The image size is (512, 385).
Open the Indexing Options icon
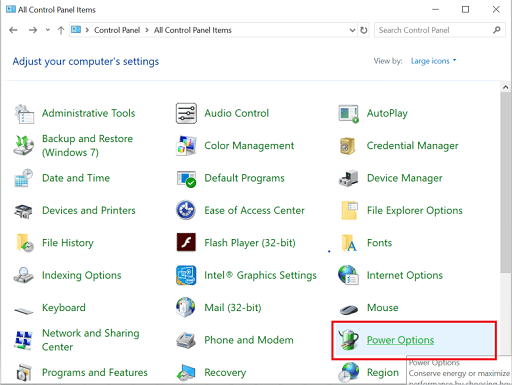(23, 275)
